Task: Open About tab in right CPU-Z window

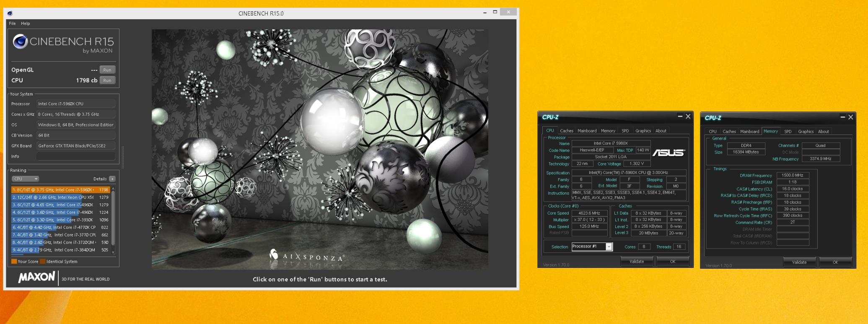Action: coord(824,132)
